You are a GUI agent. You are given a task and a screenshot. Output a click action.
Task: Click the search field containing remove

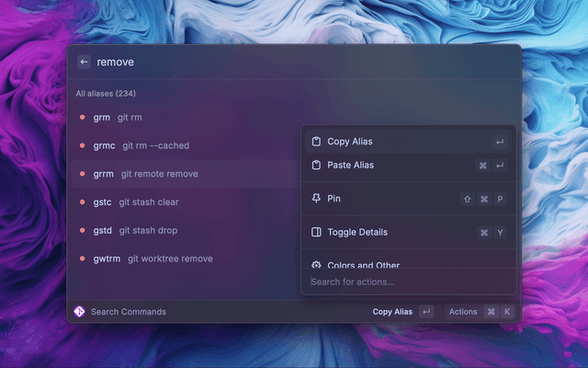[276, 62]
